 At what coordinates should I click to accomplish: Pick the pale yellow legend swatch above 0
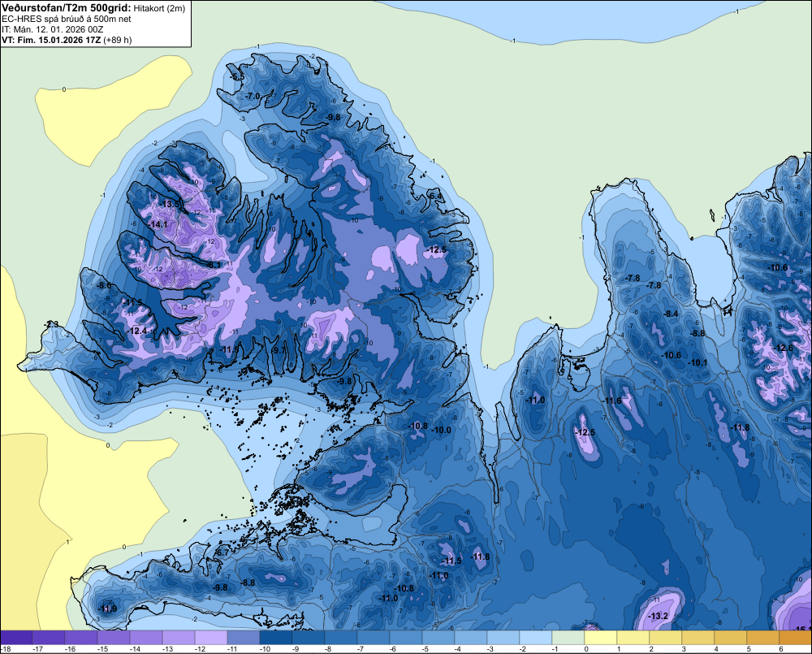[600, 638]
